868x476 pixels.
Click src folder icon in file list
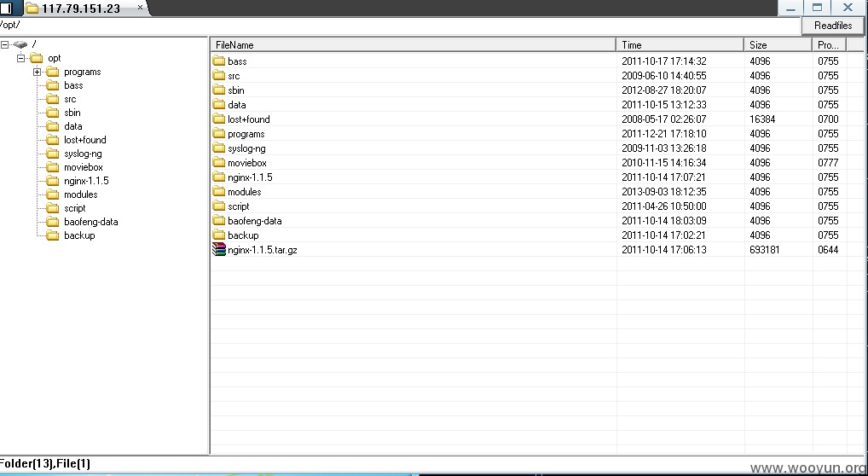click(218, 75)
